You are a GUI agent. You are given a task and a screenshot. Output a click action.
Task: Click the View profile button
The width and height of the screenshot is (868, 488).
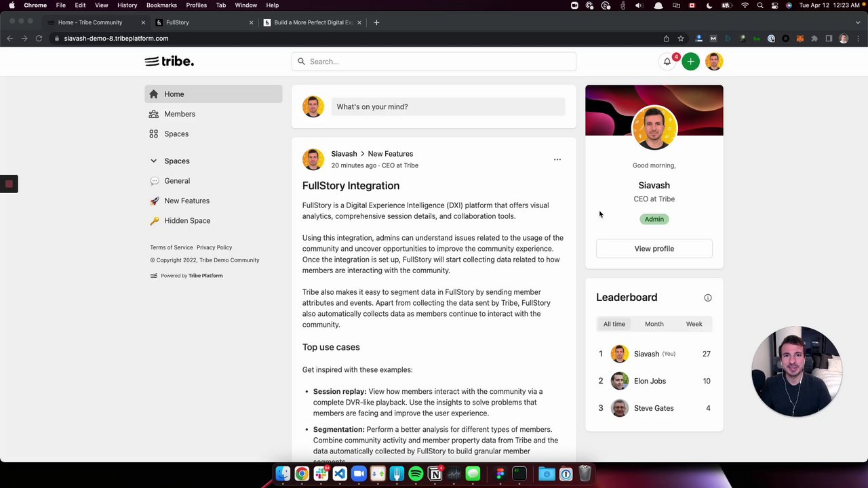tap(654, 249)
